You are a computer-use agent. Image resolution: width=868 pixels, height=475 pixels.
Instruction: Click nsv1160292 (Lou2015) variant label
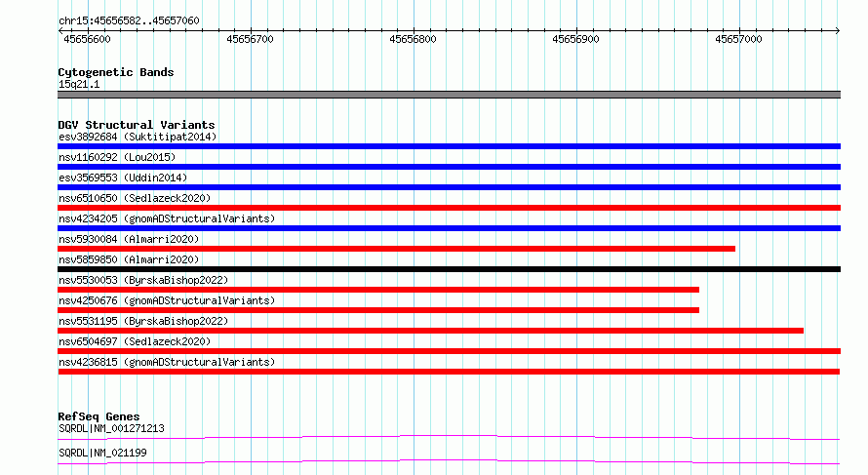(x=117, y=157)
